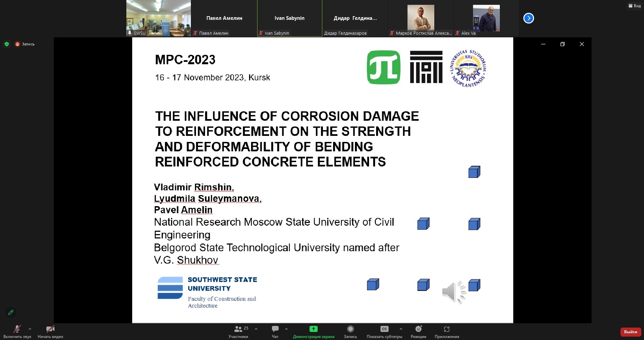Select Дидар Гелдиназаров participant tile
Image resolution: width=644 pixels, height=340 pixels.
tap(355, 18)
